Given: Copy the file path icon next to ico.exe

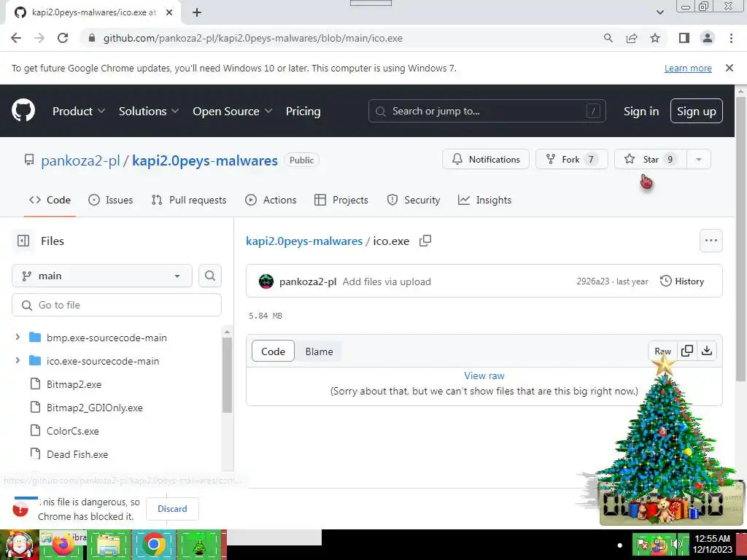Looking at the screenshot, I should 425,241.
